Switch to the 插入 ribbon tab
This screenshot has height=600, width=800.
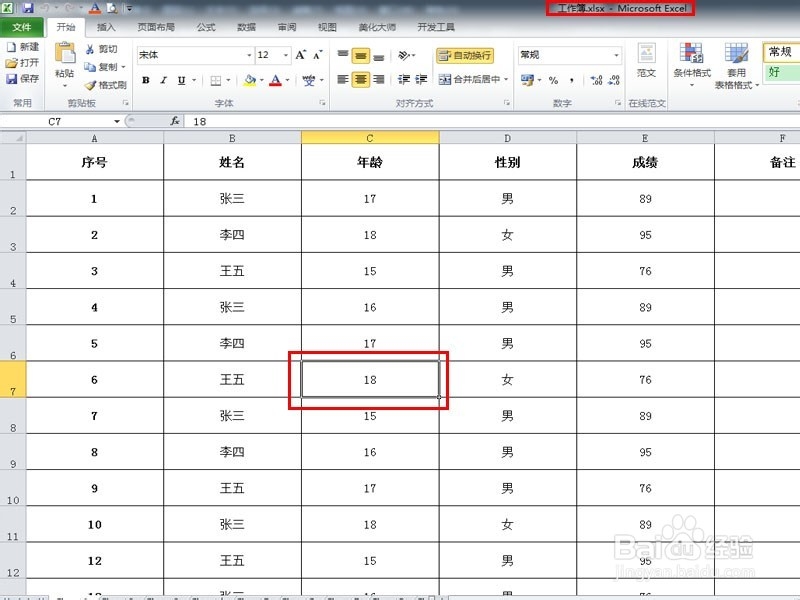tap(105, 27)
